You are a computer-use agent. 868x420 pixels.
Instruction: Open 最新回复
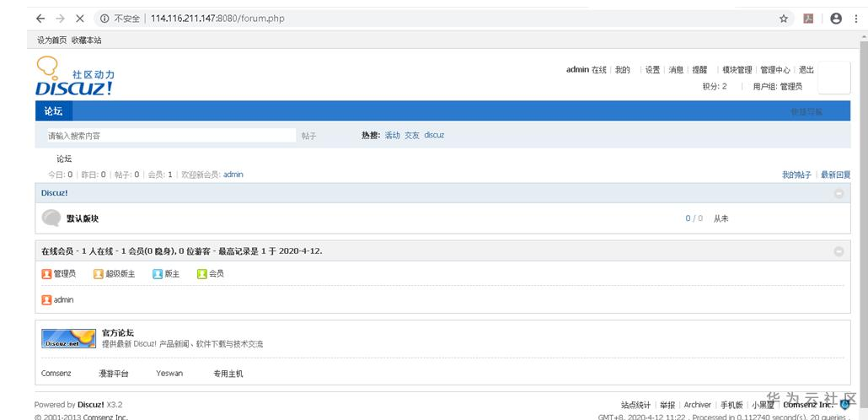[836, 175]
